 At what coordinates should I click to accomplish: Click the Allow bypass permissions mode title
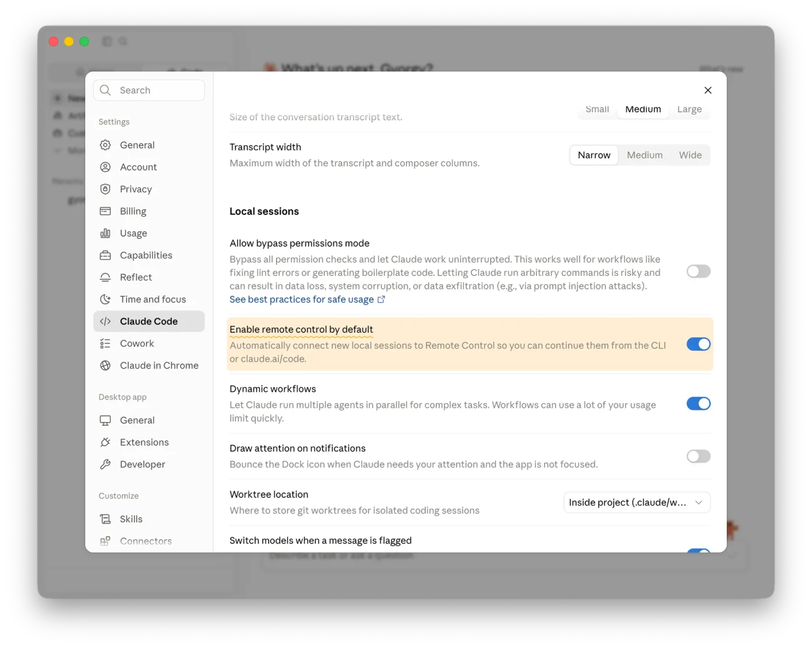299,243
